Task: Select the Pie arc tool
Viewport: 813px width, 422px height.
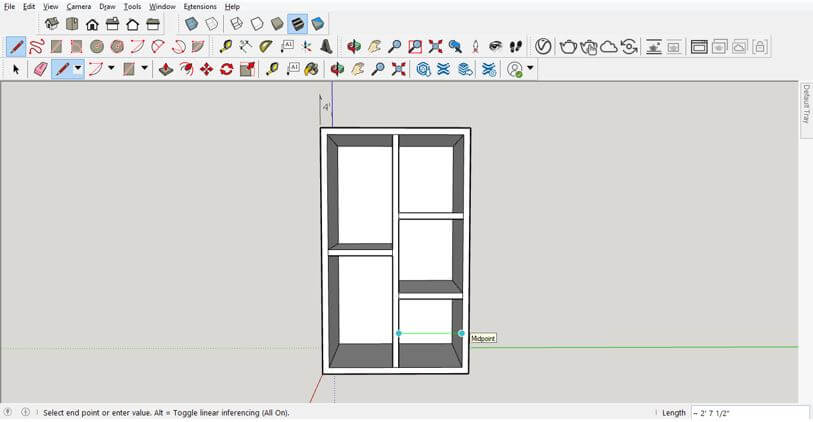Action: coord(198,47)
